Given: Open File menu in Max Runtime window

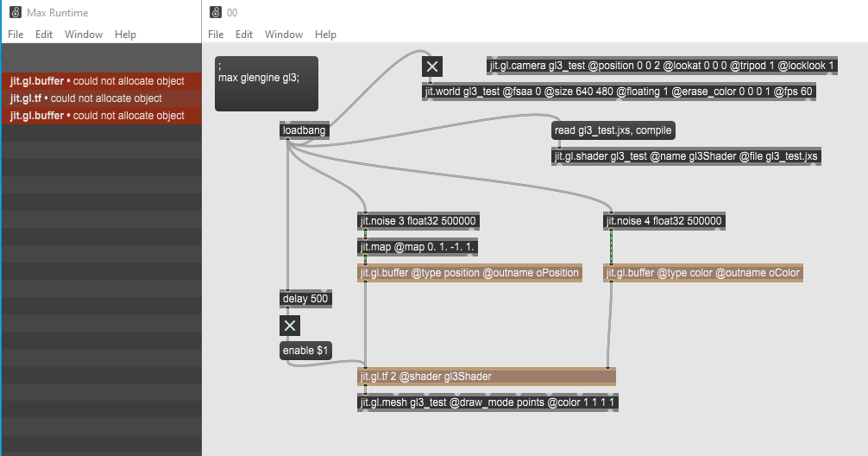Looking at the screenshot, I should point(16,35).
